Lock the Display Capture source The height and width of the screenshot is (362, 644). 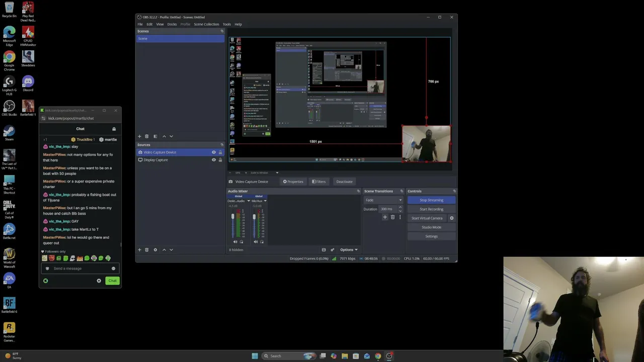(220, 160)
